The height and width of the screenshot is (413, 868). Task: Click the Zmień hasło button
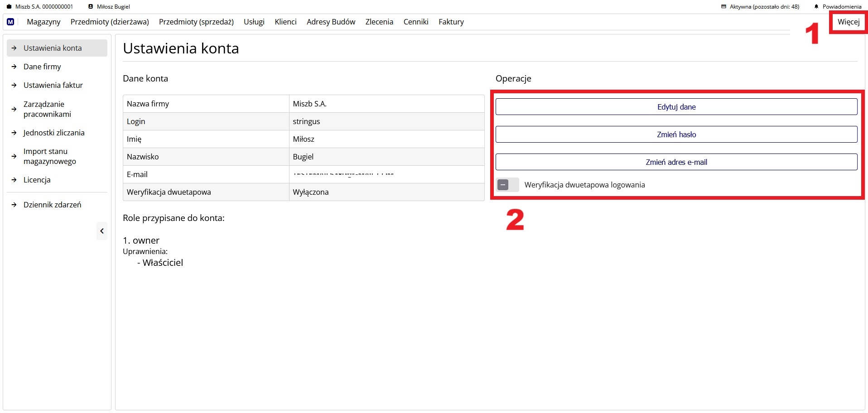(x=676, y=134)
